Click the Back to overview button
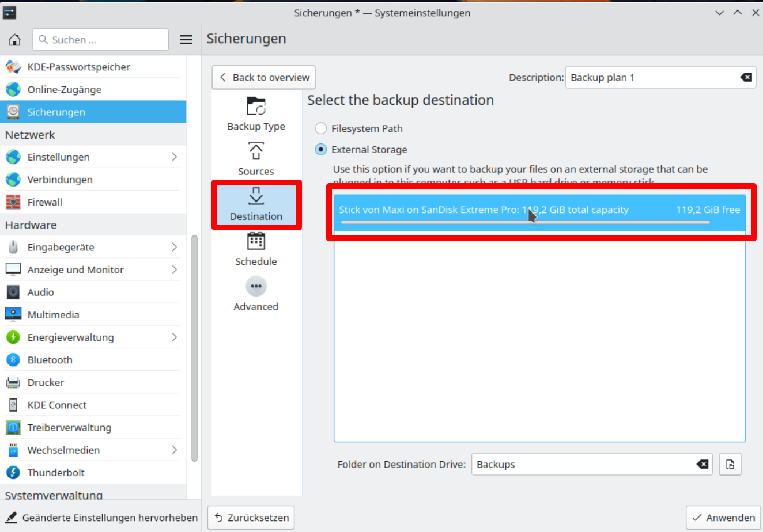 coord(264,78)
